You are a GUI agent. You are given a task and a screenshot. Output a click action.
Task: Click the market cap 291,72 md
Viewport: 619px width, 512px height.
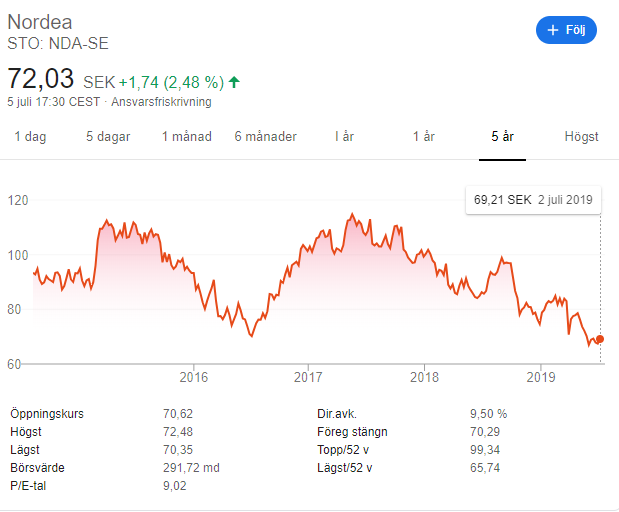pos(191,468)
